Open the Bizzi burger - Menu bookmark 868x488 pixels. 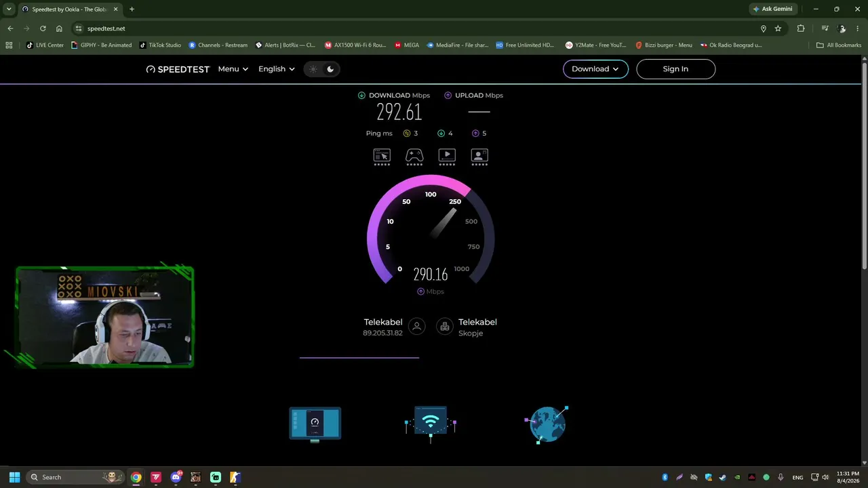664,45
